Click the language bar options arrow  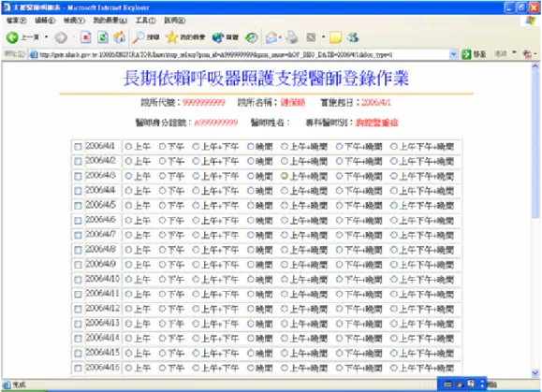482,384
